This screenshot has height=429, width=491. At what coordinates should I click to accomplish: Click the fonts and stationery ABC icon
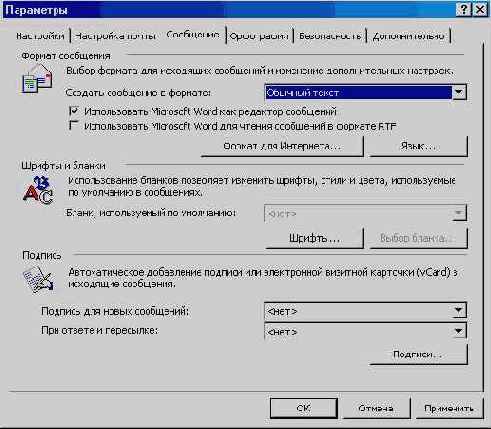38,190
